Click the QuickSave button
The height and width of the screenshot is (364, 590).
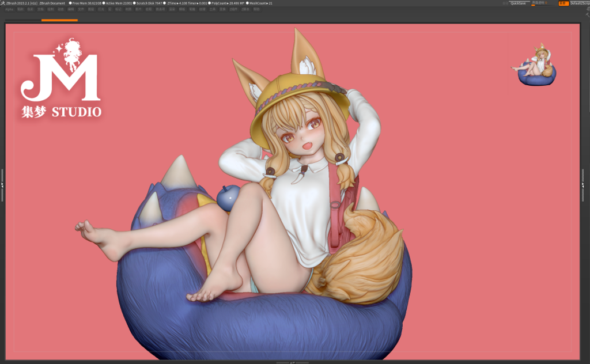click(519, 3)
